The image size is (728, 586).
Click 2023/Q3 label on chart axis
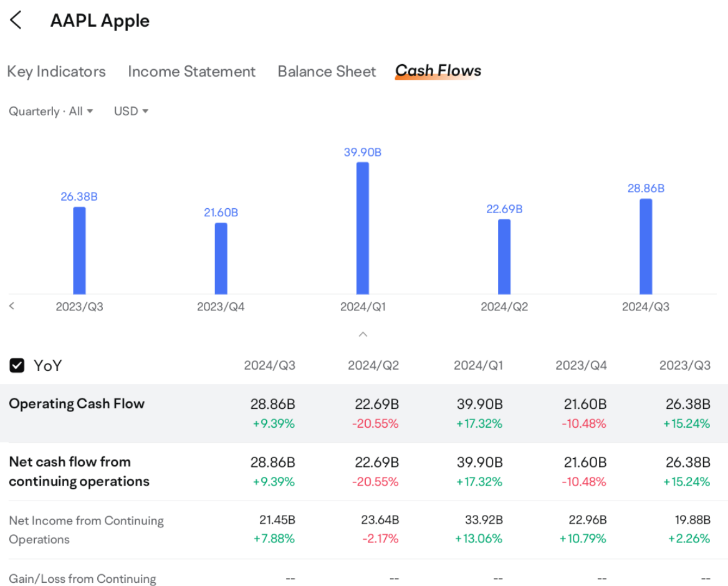click(79, 307)
